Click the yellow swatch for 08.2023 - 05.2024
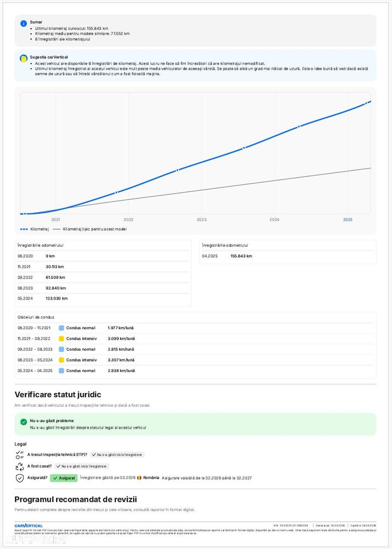 (62, 360)
